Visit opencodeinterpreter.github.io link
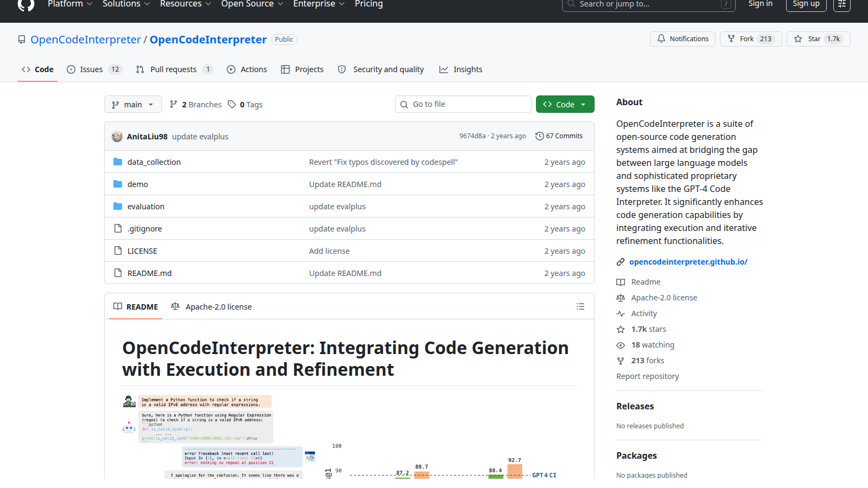 pos(688,262)
